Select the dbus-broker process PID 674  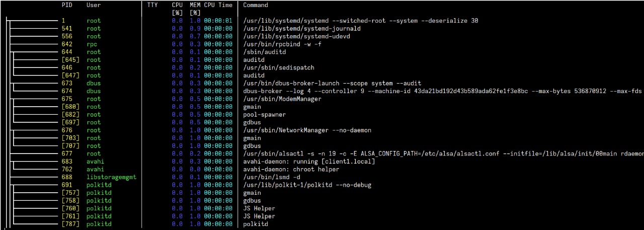click(x=322, y=91)
